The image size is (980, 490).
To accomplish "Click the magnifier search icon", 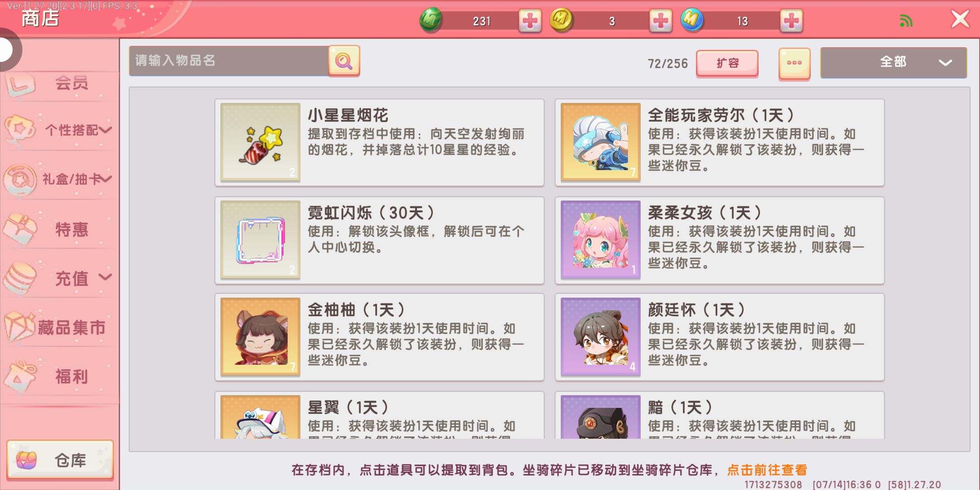I will coord(344,61).
